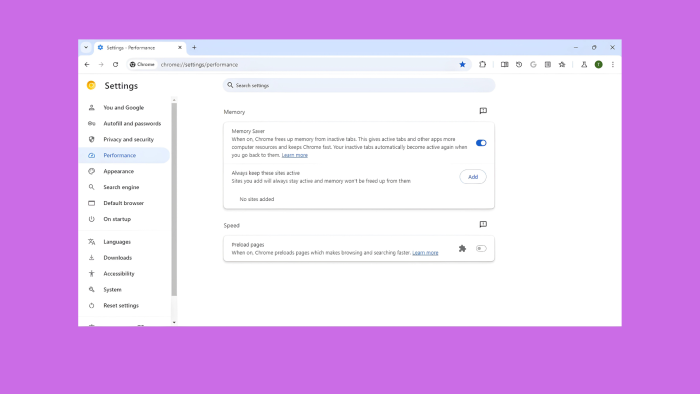Image resolution: width=700 pixels, height=394 pixels.
Task: Click the forward navigation arrow
Action: point(101,65)
